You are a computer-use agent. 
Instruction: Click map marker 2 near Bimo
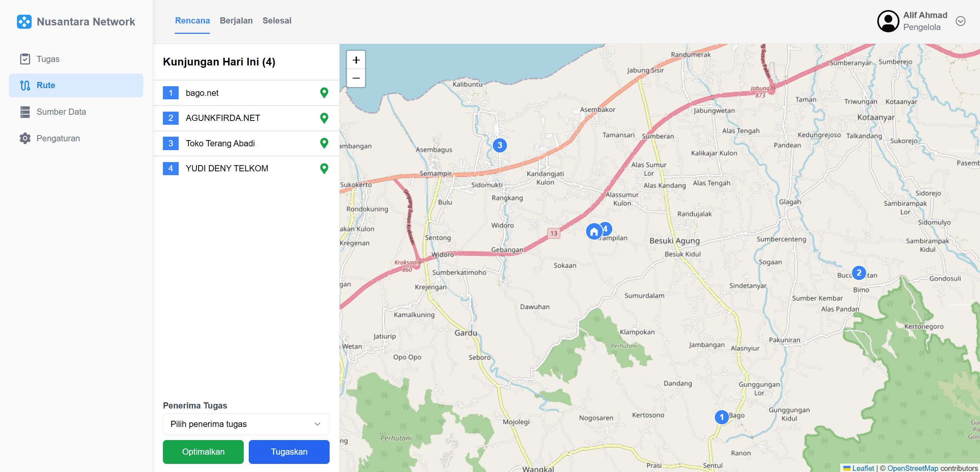[859, 273]
